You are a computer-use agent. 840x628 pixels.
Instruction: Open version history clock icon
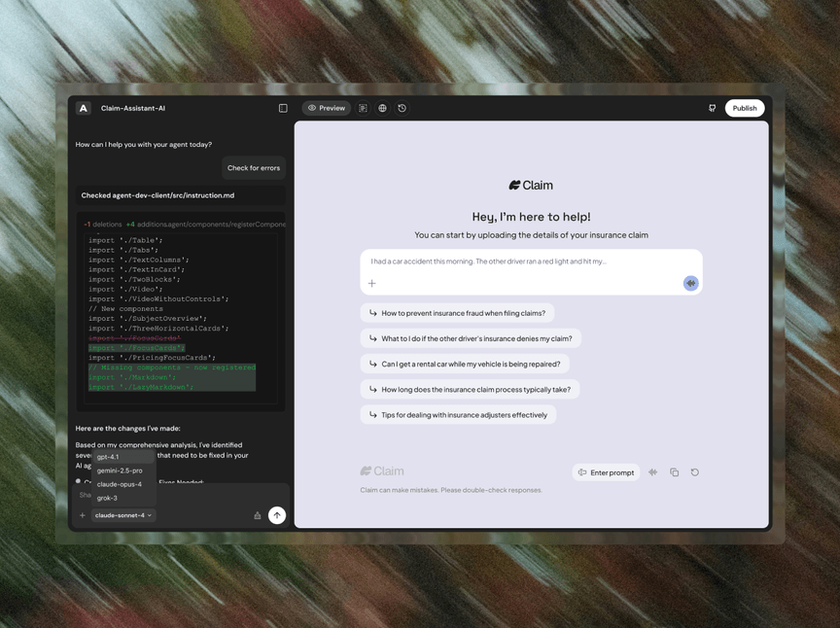[x=402, y=108]
